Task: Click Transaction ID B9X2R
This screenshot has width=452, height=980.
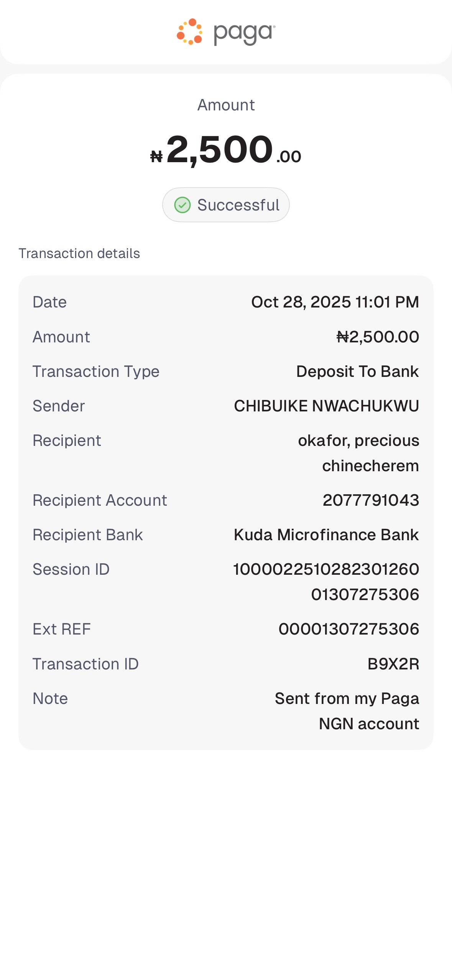Action: coord(393,664)
